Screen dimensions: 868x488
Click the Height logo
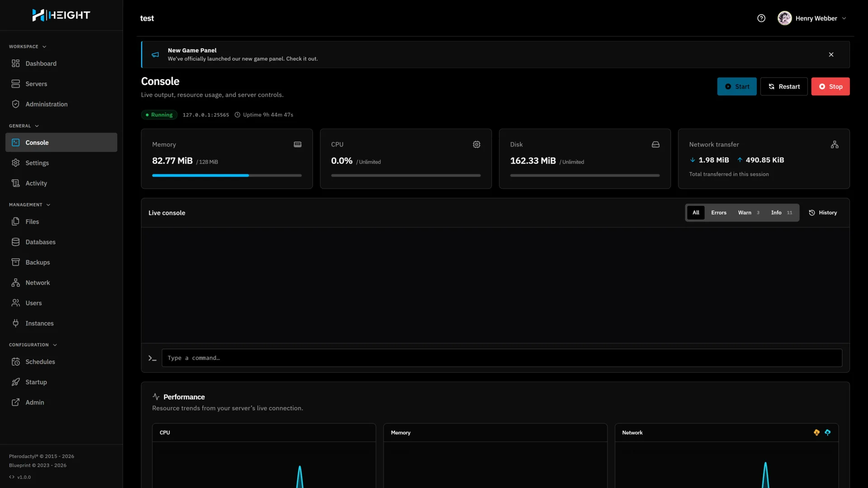pyautogui.click(x=61, y=15)
